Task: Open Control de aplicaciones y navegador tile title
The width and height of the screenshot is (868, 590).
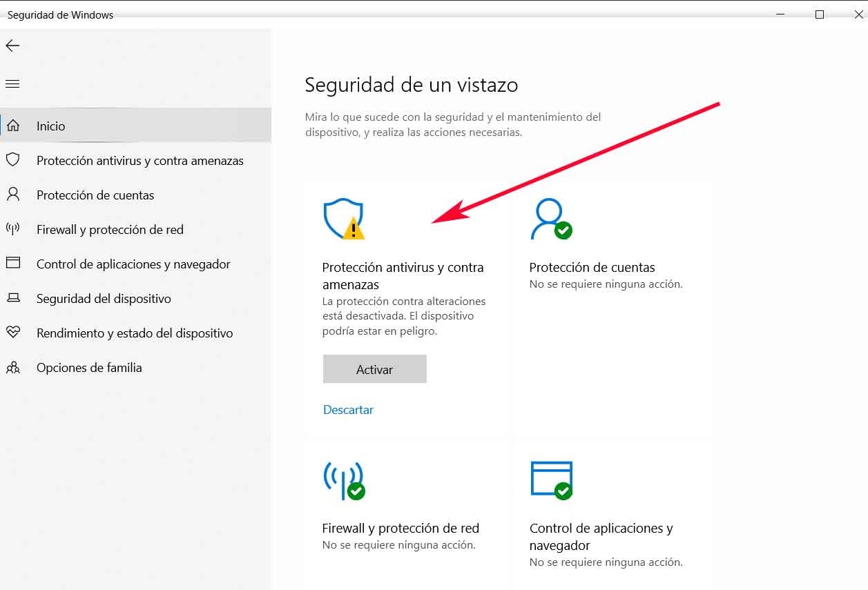Action: click(x=601, y=536)
